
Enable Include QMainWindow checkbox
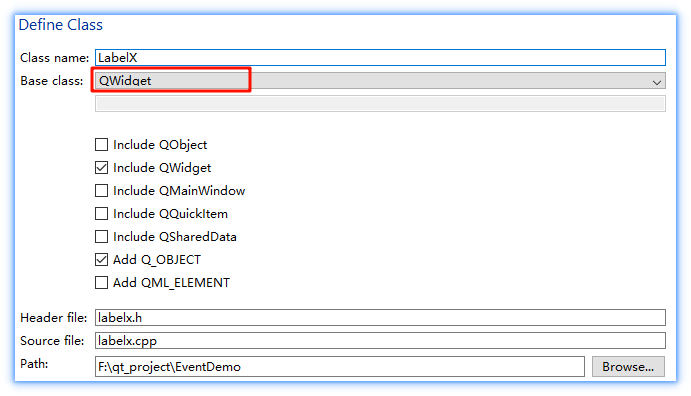click(101, 190)
